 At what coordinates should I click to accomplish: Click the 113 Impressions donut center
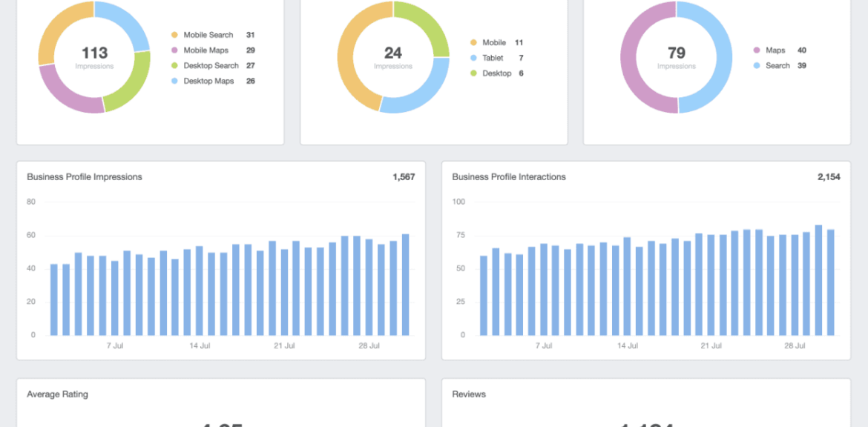pyautogui.click(x=94, y=56)
